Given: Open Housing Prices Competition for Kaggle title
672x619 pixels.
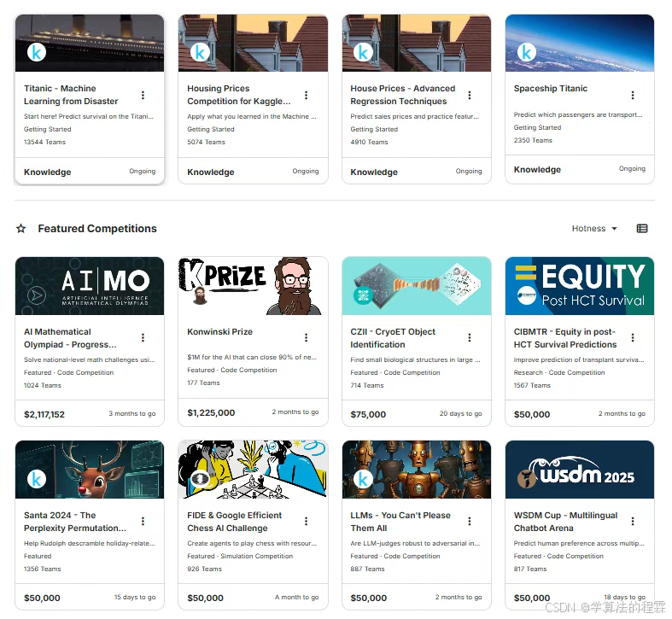Looking at the screenshot, I should 239,95.
